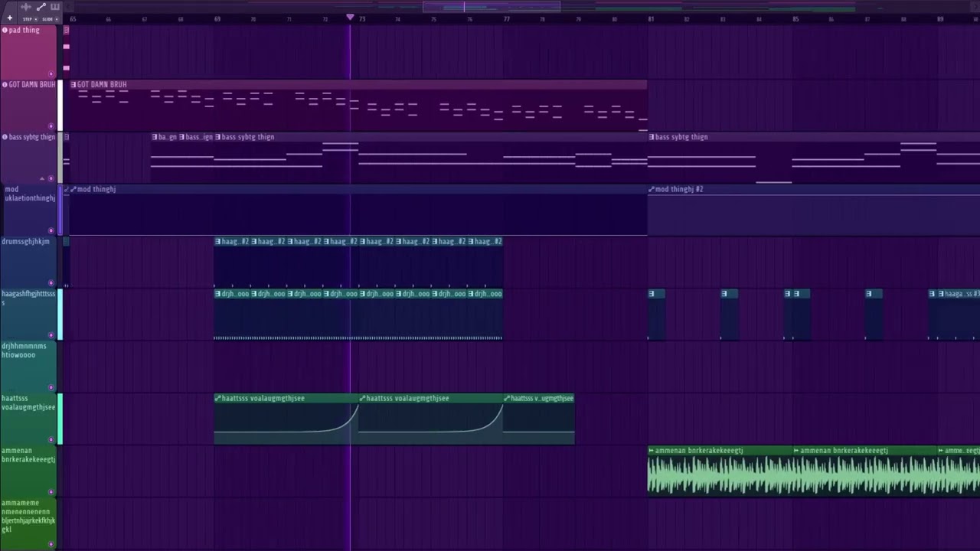
Task: Open menu of haattsss v..ugmgthjsee clip at bar 77
Action: (507, 398)
